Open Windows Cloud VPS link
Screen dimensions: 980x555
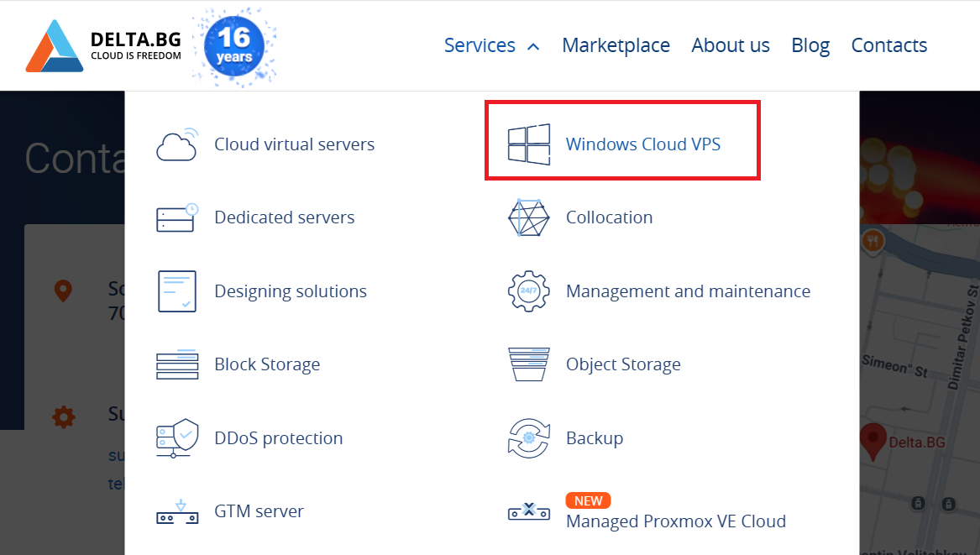pos(643,144)
